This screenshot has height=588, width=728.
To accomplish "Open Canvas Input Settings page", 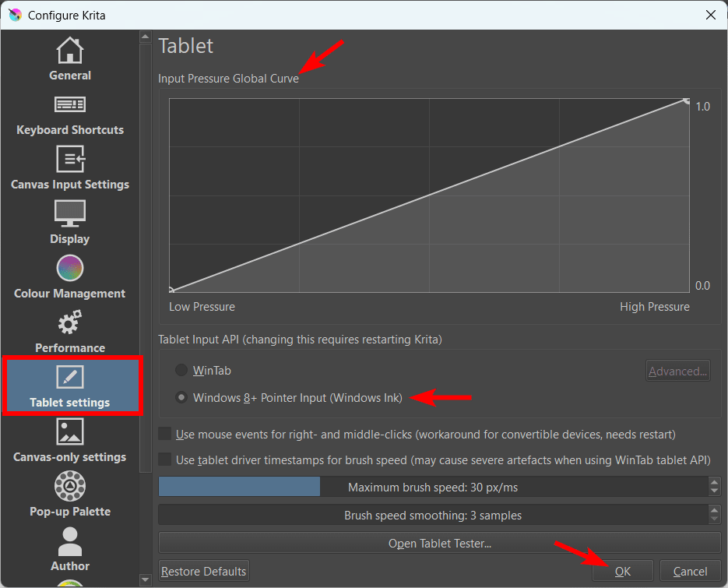I will coord(69,168).
